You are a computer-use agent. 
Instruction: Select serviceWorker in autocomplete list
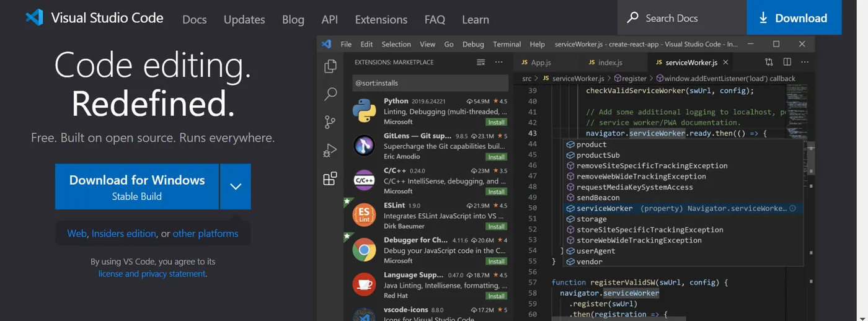point(683,208)
